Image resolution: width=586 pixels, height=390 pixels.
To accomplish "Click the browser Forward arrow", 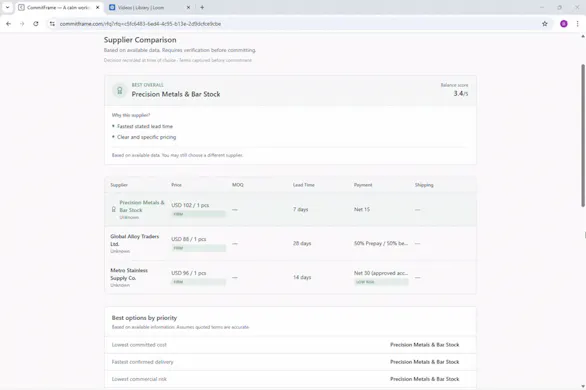I will (22, 24).
